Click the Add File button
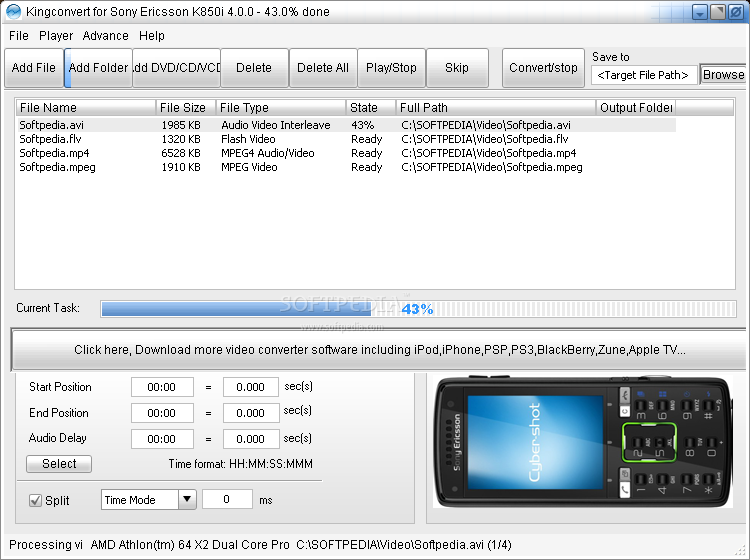Viewport: 750px width, 560px height. click(33, 68)
